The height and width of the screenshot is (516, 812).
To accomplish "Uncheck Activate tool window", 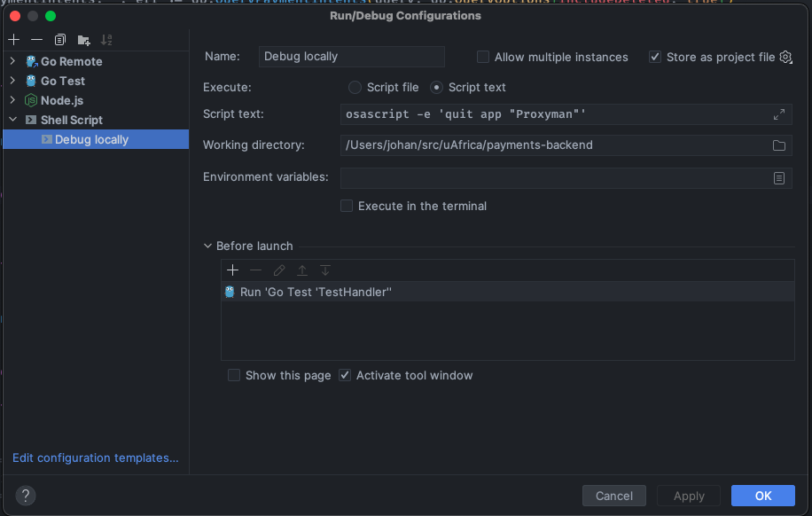I will [345, 376].
